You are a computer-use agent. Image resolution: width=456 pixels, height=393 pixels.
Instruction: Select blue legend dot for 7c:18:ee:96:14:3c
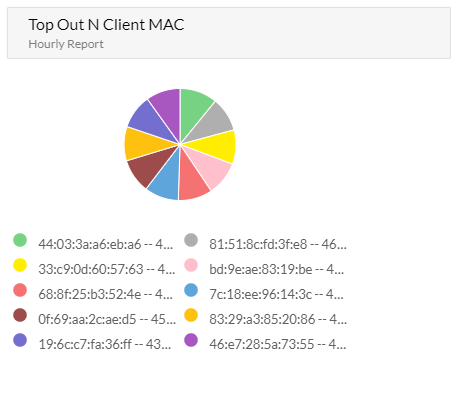click(x=191, y=290)
